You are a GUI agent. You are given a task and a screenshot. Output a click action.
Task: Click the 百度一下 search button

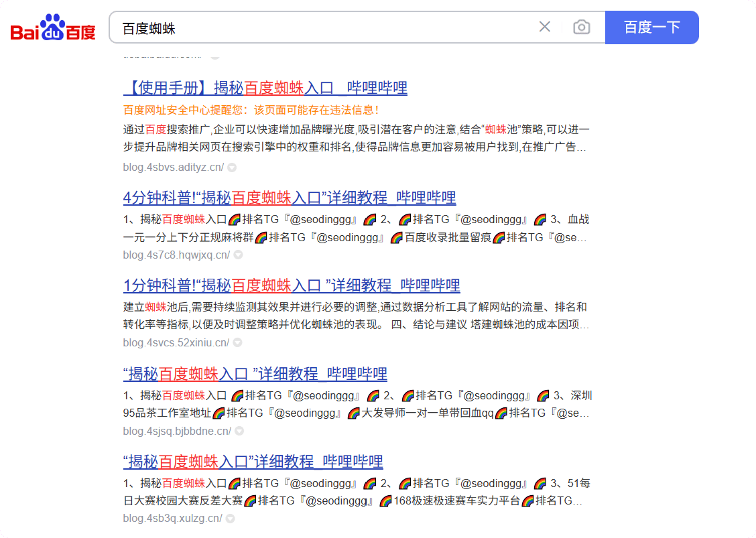pos(652,27)
